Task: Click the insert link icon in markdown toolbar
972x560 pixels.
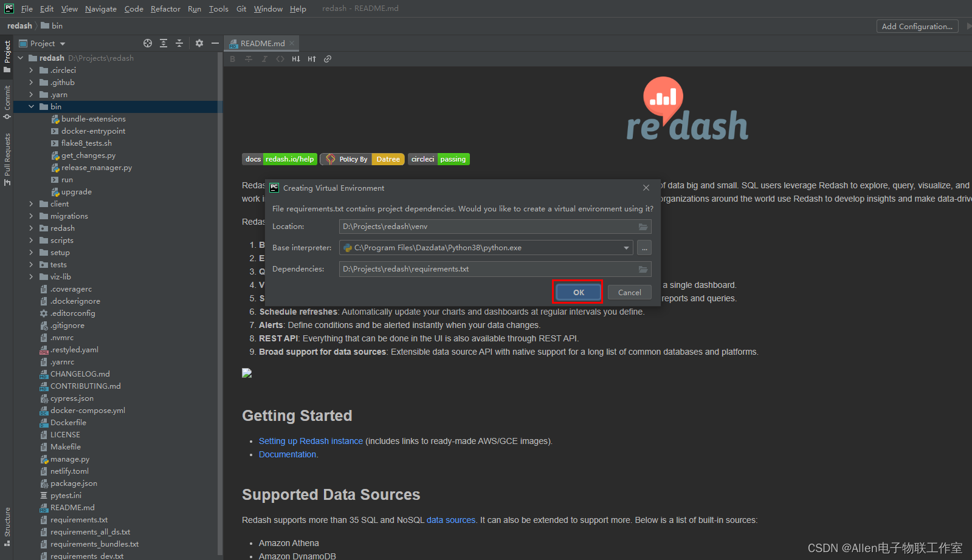Action: point(328,59)
